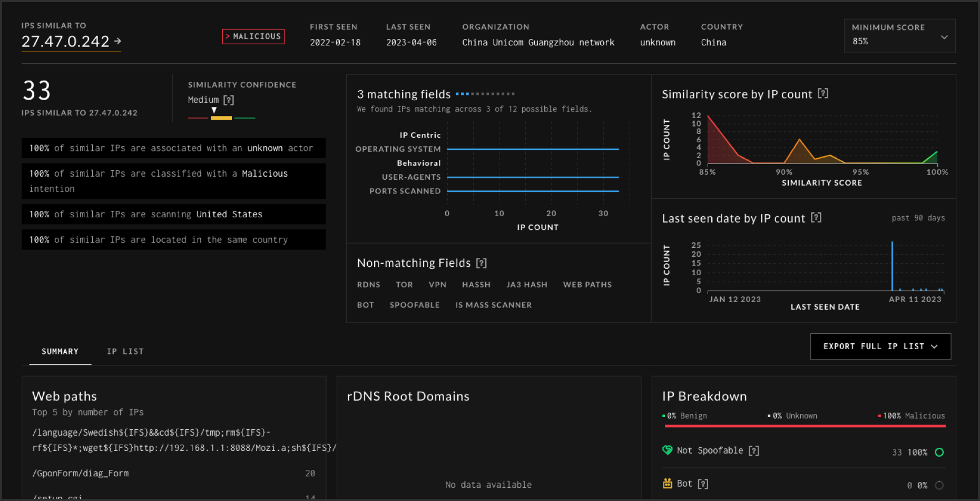The height and width of the screenshot is (501, 980).
Task: Toggle the circle filter beside Bot
Action: [940, 485]
